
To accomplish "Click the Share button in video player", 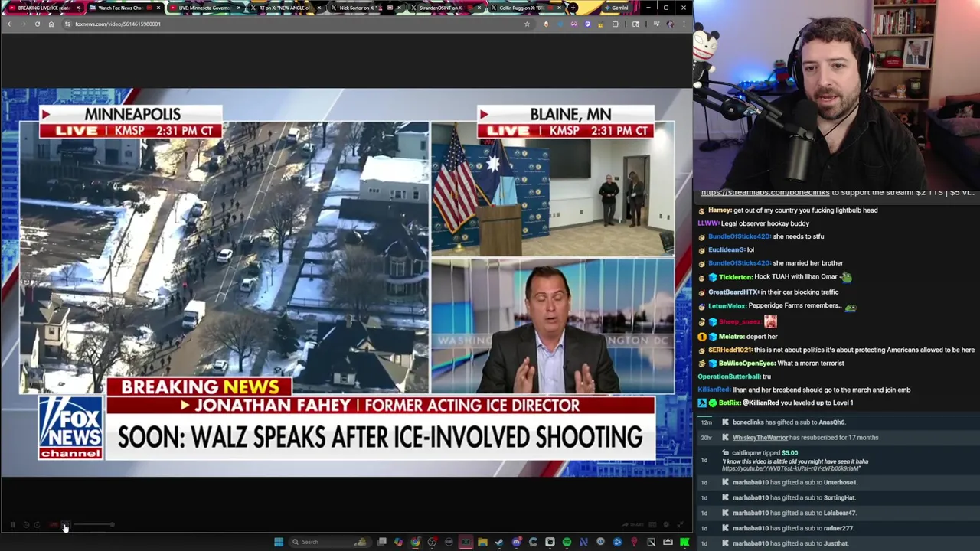I will pyautogui.click(x=632, y=525).
